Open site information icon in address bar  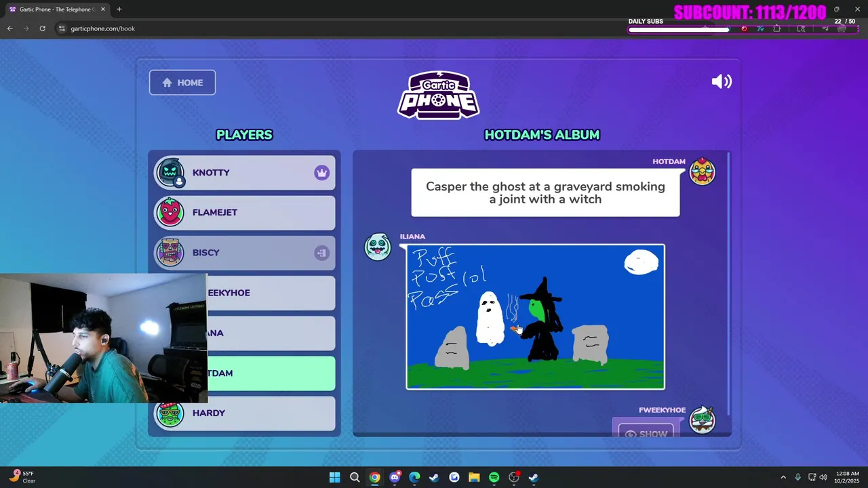[62, 28]
